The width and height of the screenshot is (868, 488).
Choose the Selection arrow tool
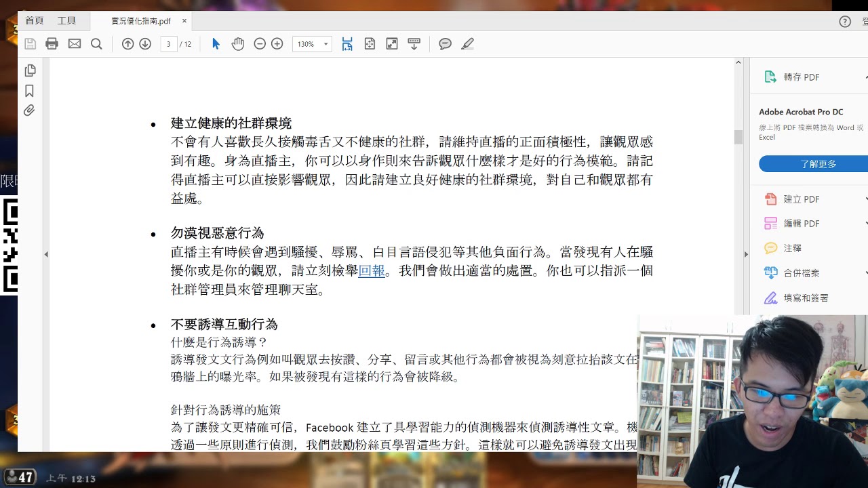pos(216,44)
